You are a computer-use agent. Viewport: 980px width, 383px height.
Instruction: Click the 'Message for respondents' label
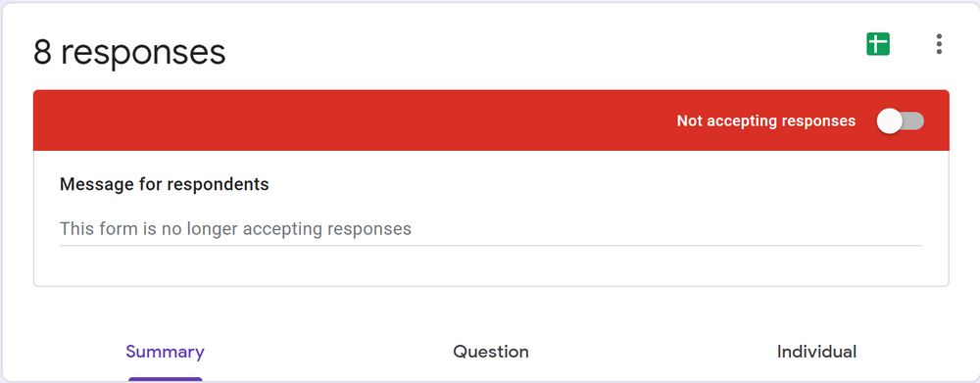(x=165, y=184)
